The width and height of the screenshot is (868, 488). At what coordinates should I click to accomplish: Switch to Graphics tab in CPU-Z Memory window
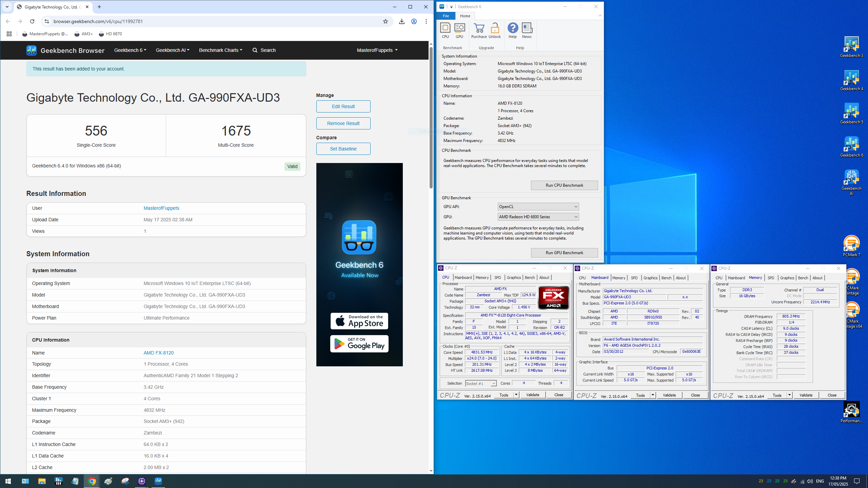click(787, 278)
